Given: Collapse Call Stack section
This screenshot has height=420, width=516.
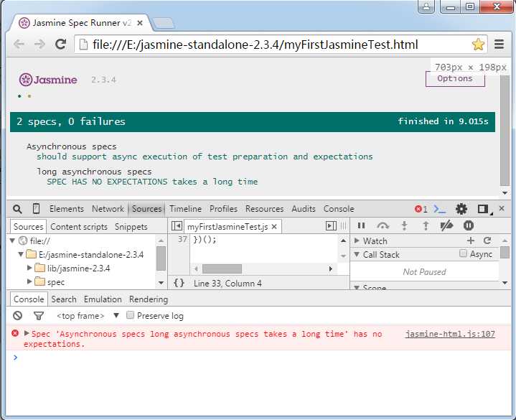Looking at the screenshot, I should (357, 254).
